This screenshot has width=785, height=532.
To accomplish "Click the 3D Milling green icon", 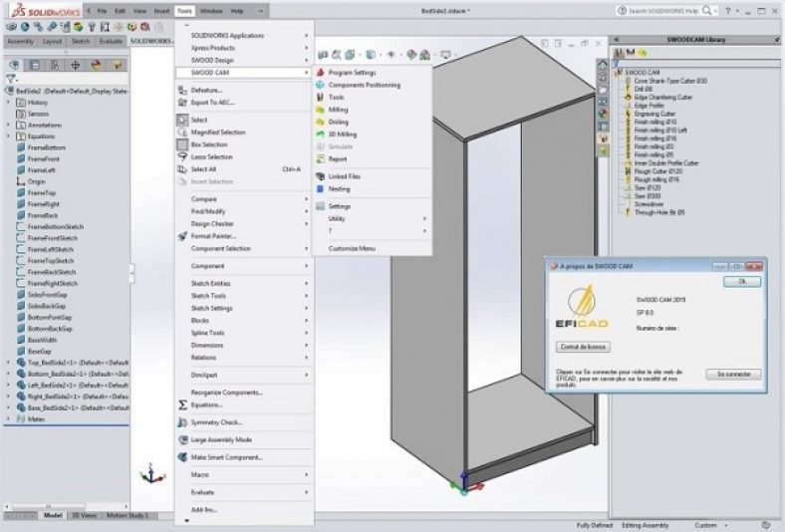I will (321, 134).
